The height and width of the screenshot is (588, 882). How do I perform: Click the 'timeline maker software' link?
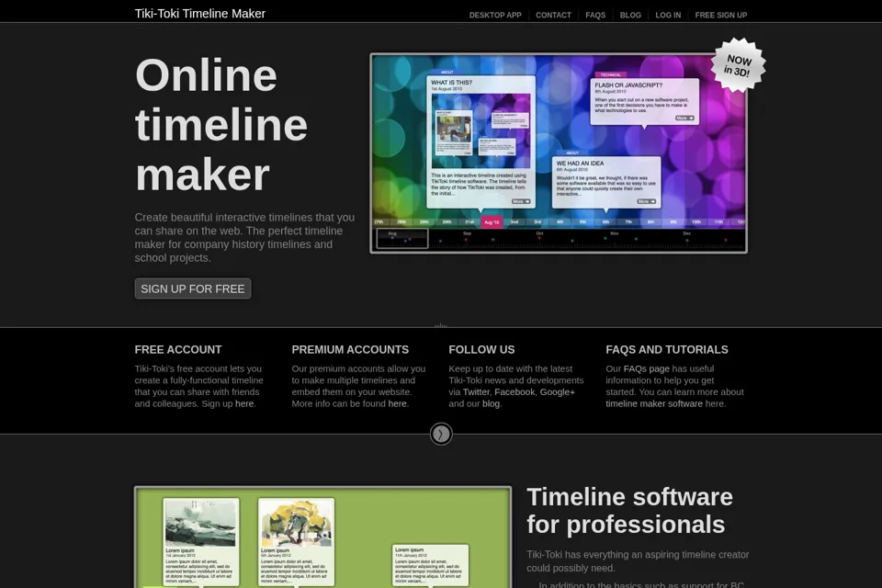coord(654,403)
